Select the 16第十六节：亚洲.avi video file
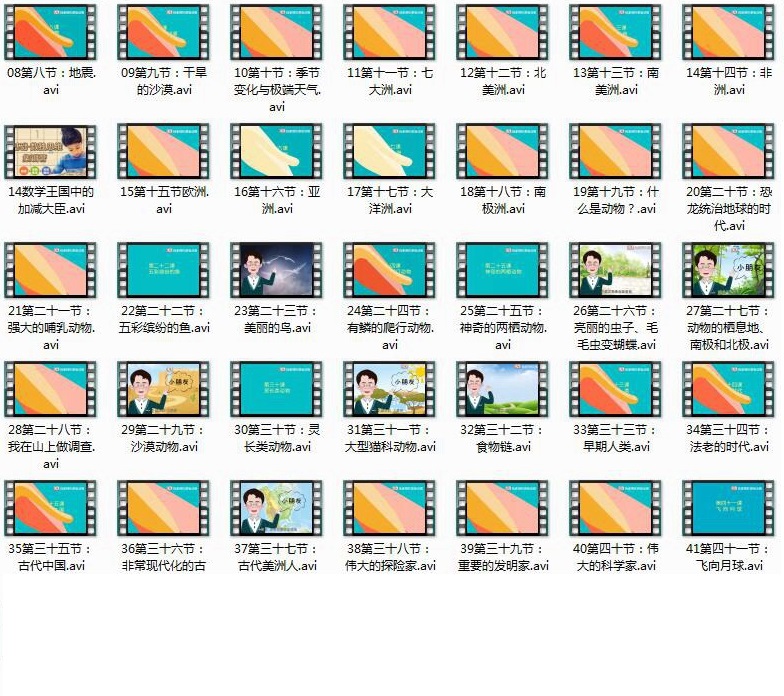784x696 pixels. [277, 152]
